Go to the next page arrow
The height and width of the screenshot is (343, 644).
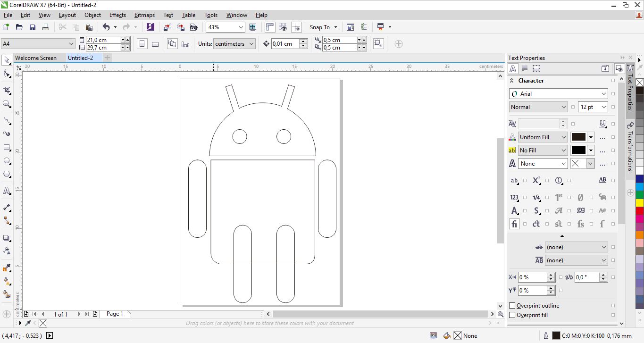coord(79,314)
